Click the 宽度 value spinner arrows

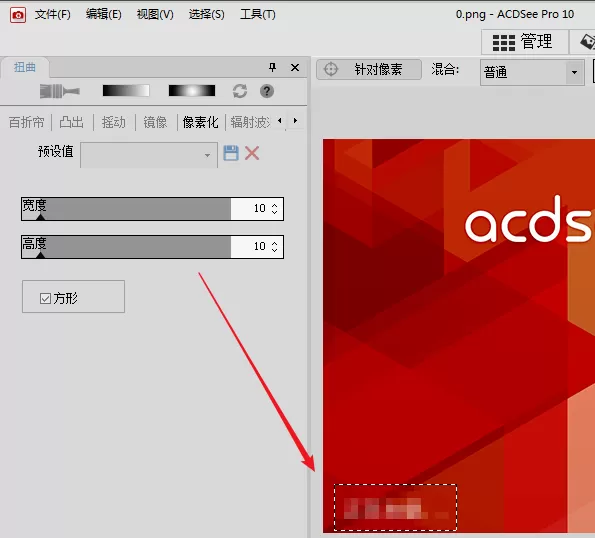[275, 208]
